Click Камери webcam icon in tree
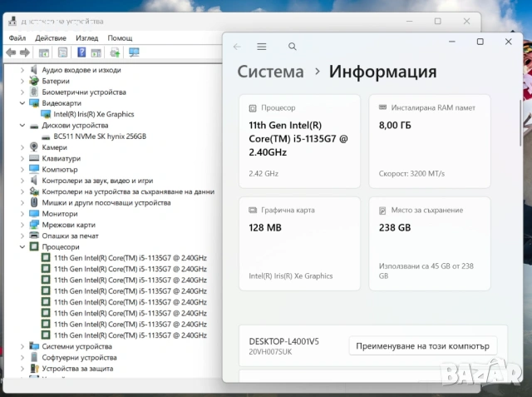The width and height of the screenshot is (532, 397). pyautogui.click(x=34, y=147)
